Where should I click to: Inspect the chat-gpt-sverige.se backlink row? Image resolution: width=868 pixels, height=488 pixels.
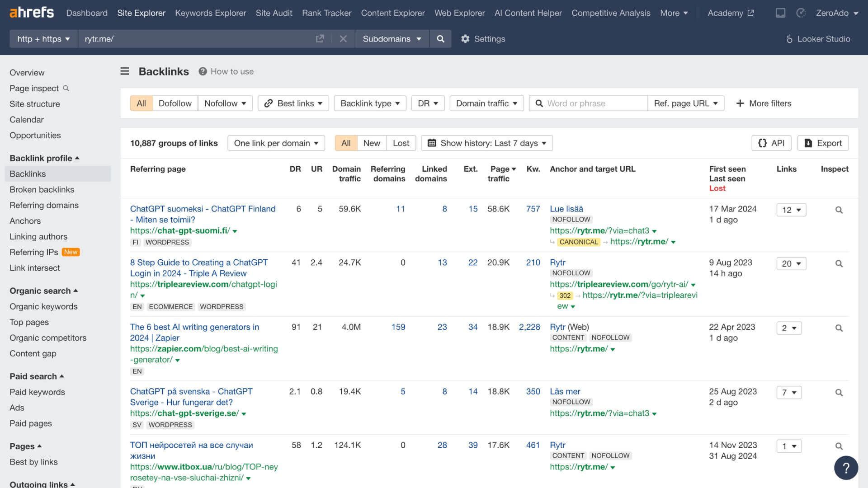click(x=839, y=393)
